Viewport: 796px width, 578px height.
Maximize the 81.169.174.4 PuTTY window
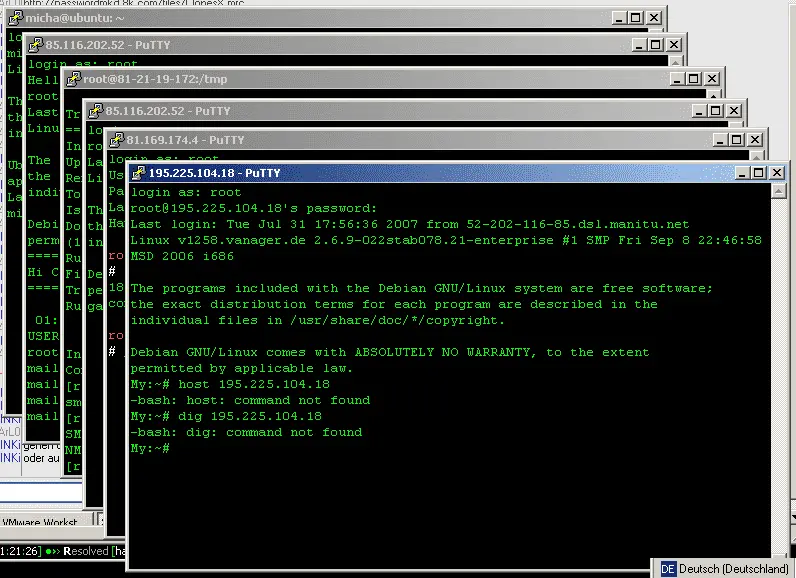(x=736, y=141)
